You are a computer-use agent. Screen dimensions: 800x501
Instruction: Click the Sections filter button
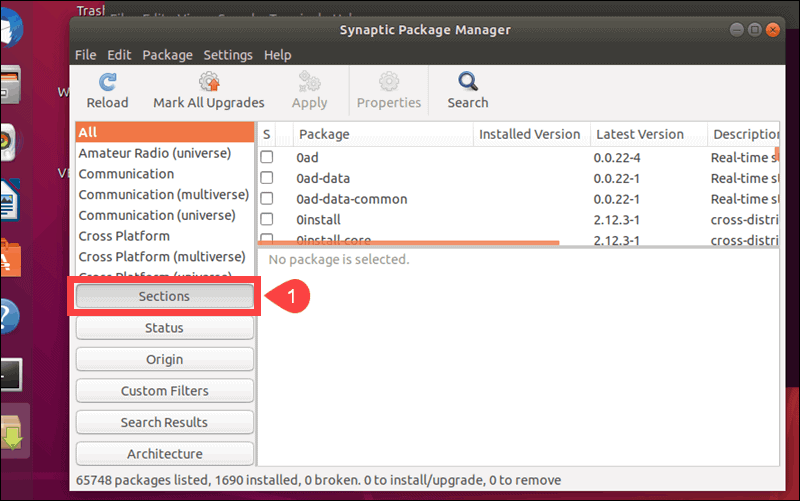coord(164,296)
